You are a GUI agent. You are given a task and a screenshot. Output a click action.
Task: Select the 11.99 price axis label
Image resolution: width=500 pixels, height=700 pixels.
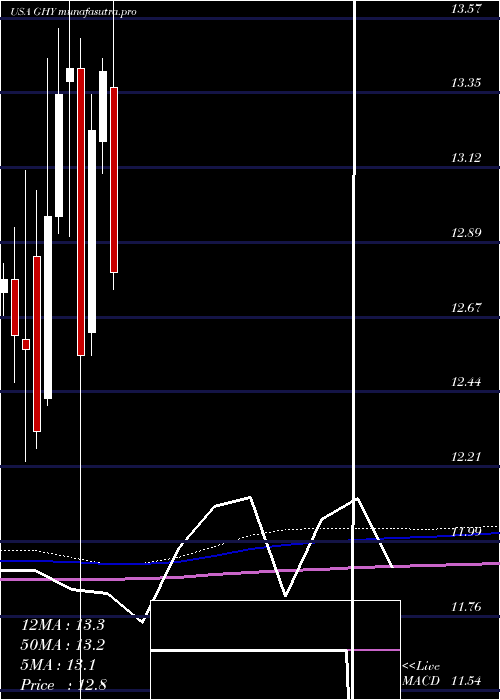tap(466, 532)
